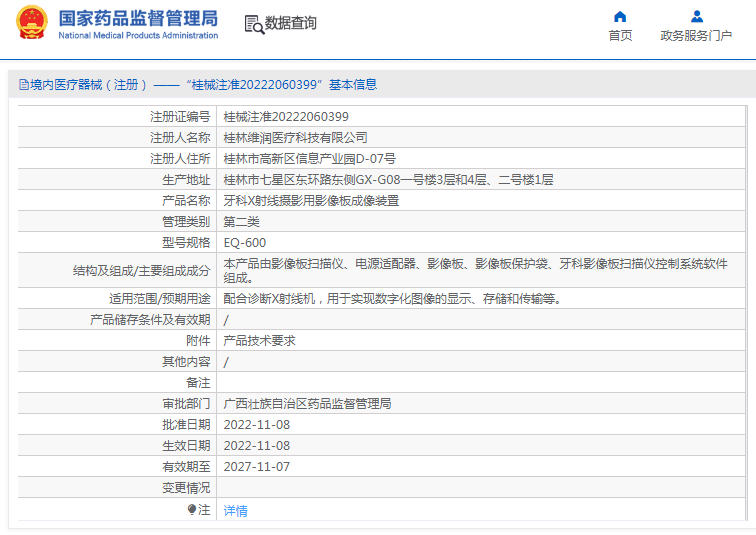The height and width of the screenshot is (535, 756).
Task: Click the 产品储存条件及有效期 label
Action: tap(150, 320)
